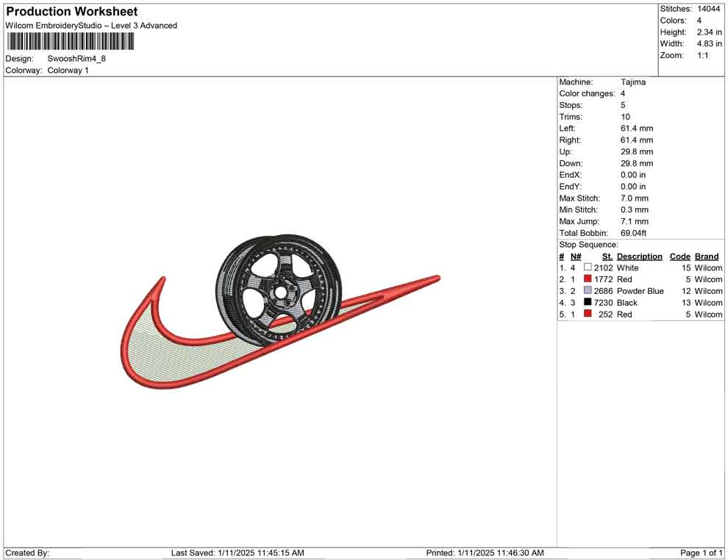Viewport: 728px width, 560px height.
Task: Choose the Black thread color swatch
Action: click(588, 302)
